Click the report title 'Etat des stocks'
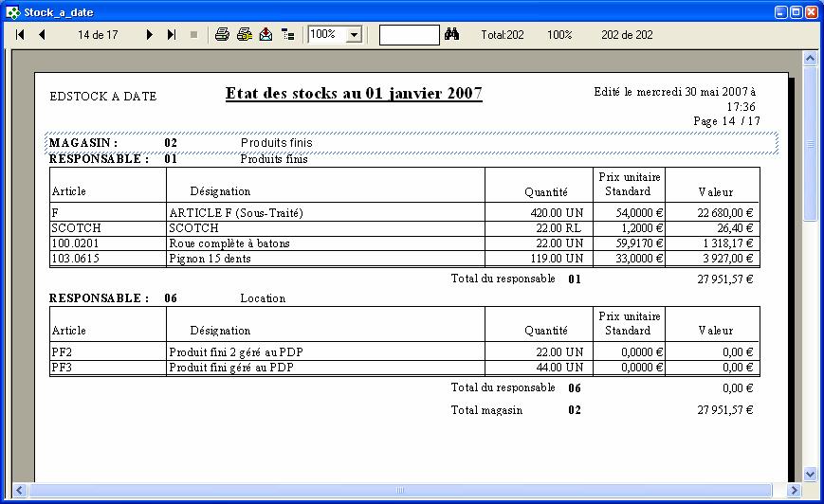This screenshot has width=824, height=504. [x=354, y=94]
